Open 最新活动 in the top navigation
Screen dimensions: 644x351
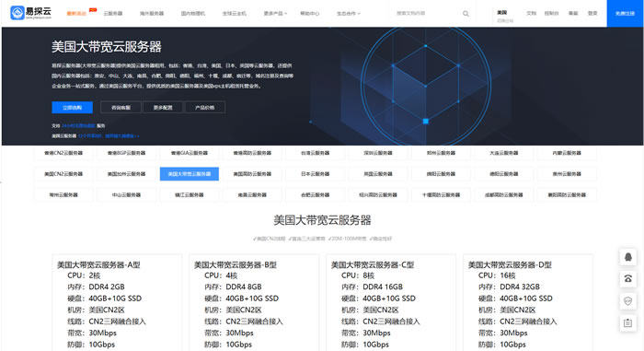point(76,14)
